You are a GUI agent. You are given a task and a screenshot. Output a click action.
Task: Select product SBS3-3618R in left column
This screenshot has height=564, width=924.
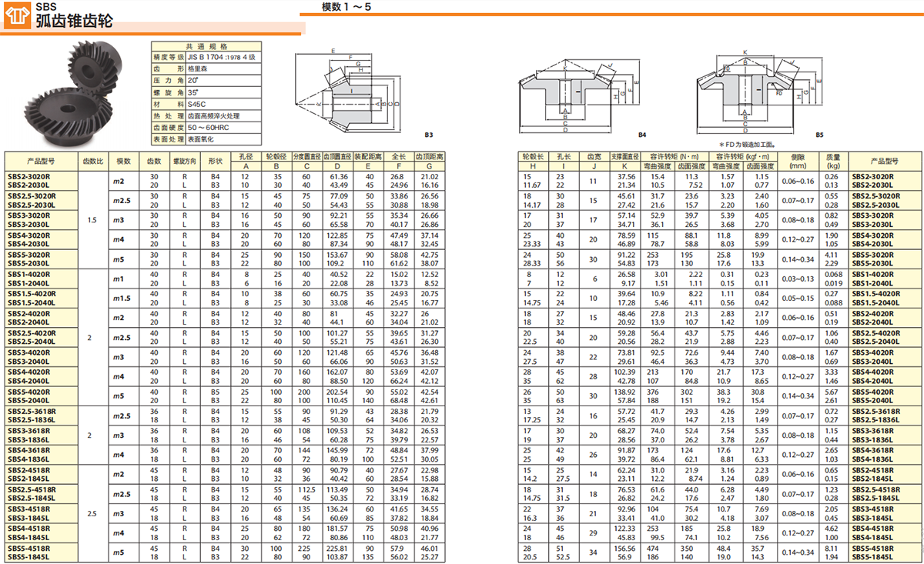pyautogui.click(x=28, y=431)
